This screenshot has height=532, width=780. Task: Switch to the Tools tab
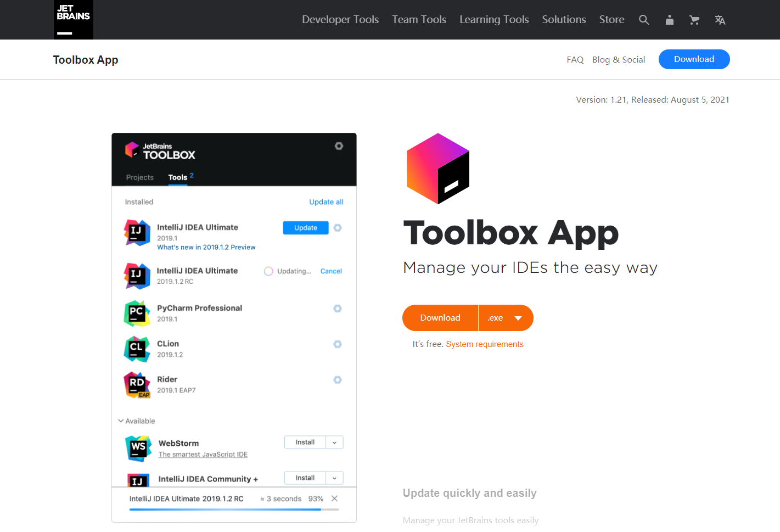point(178,177)
